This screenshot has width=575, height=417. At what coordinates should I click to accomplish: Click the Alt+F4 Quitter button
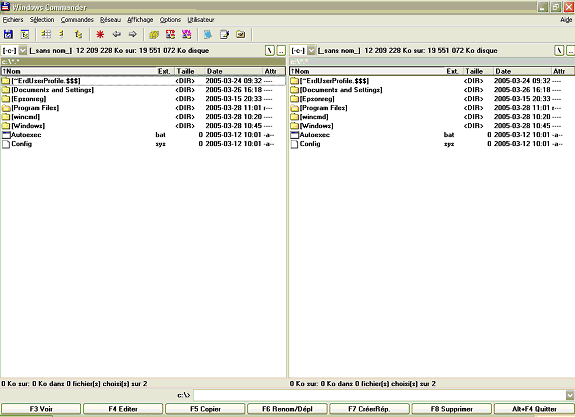point(534,409)
